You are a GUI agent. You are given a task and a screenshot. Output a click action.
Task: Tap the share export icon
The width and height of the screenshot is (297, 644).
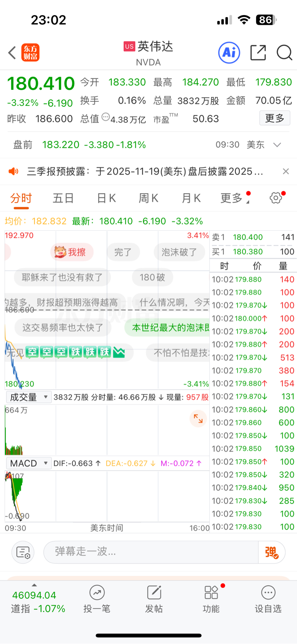pyautogui.click(x=258, y=53)
